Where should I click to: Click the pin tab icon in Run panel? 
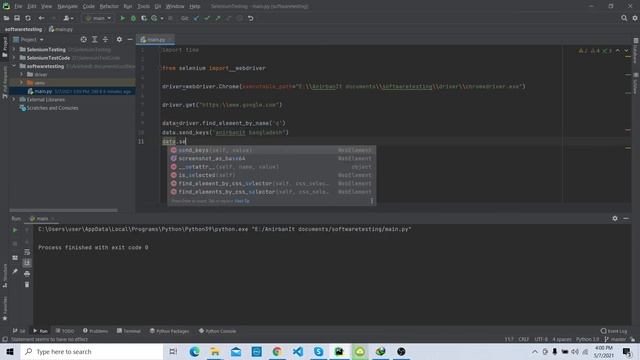15,271
